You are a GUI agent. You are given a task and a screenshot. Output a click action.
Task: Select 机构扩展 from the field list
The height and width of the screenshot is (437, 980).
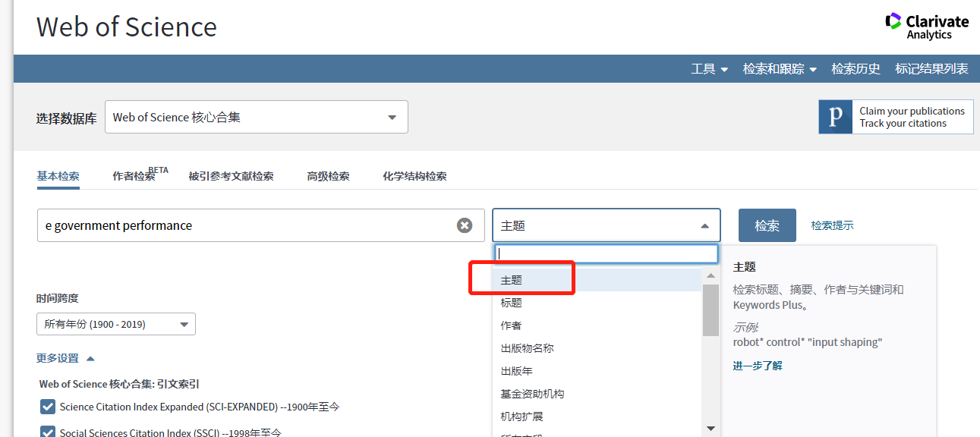(597, 417)
